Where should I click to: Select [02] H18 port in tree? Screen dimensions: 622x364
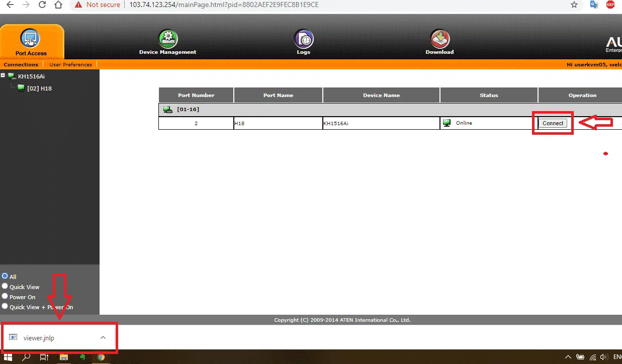39,88
